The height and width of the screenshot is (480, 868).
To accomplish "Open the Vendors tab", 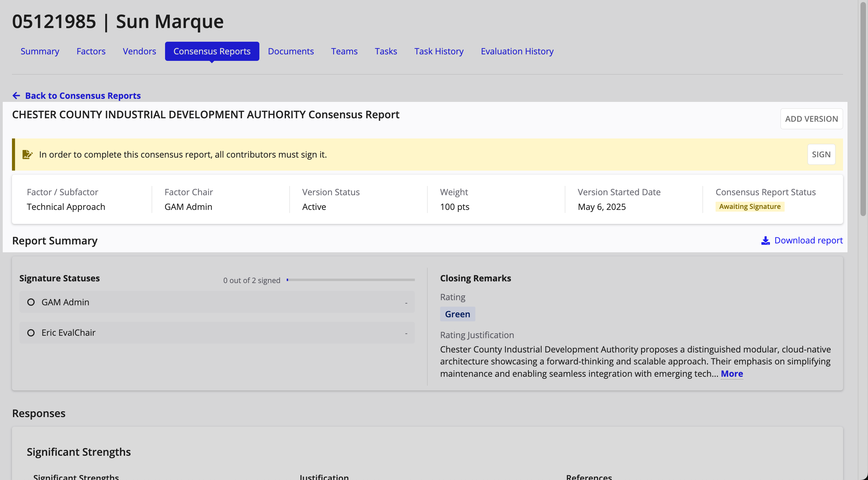I will coord(139,51).
